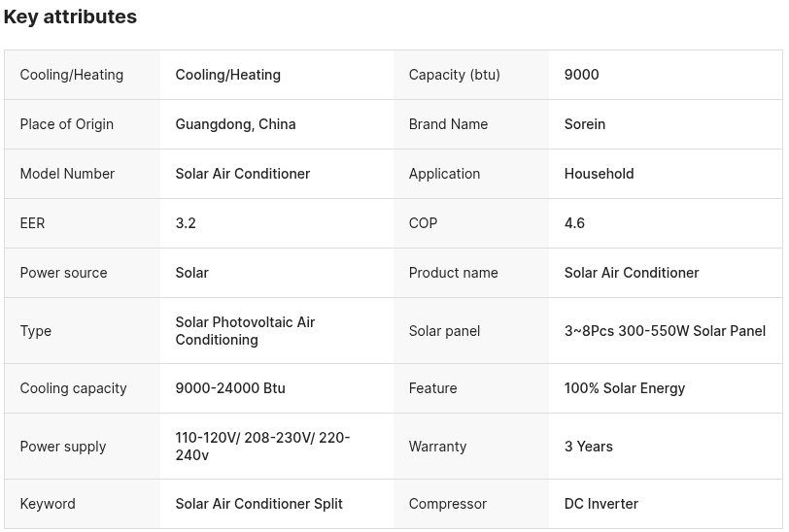Select the Solar Air Conditioner Split keyword
The height and width of the screenshot is (532, 789).
coord(258,504)
